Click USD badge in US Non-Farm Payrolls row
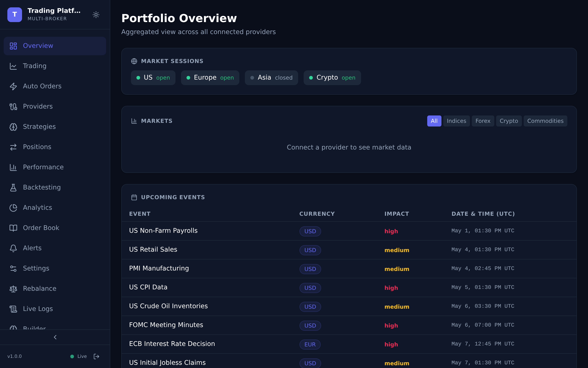 (x=310, y=231)
